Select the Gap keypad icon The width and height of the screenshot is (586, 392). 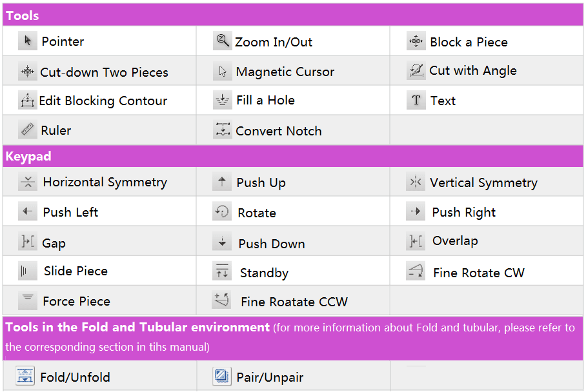[28, 242]
